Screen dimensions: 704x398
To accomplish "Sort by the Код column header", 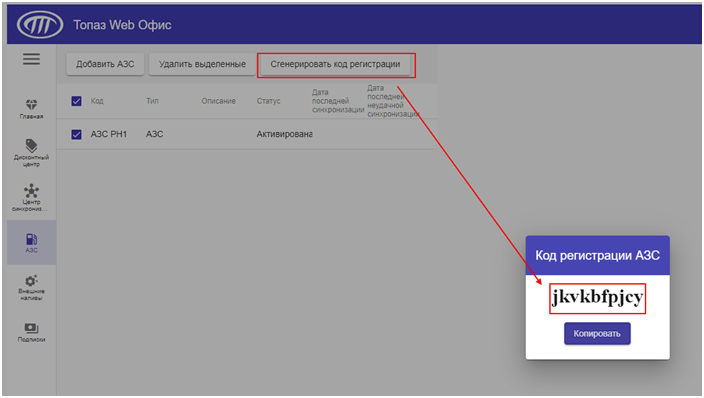I will pyautogui.click(x=97, y=101).
